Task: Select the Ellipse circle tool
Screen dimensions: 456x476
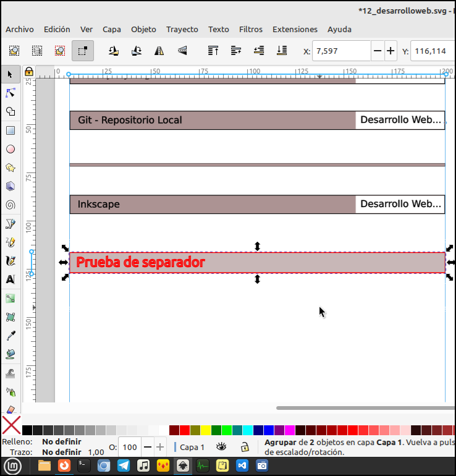Action: coord(11,149)
